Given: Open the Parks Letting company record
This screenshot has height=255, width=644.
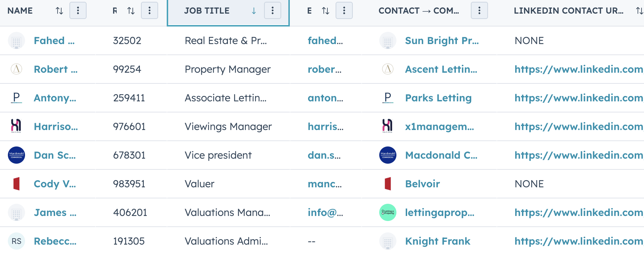Looking at the screenshot, I should tap(438, 98).
